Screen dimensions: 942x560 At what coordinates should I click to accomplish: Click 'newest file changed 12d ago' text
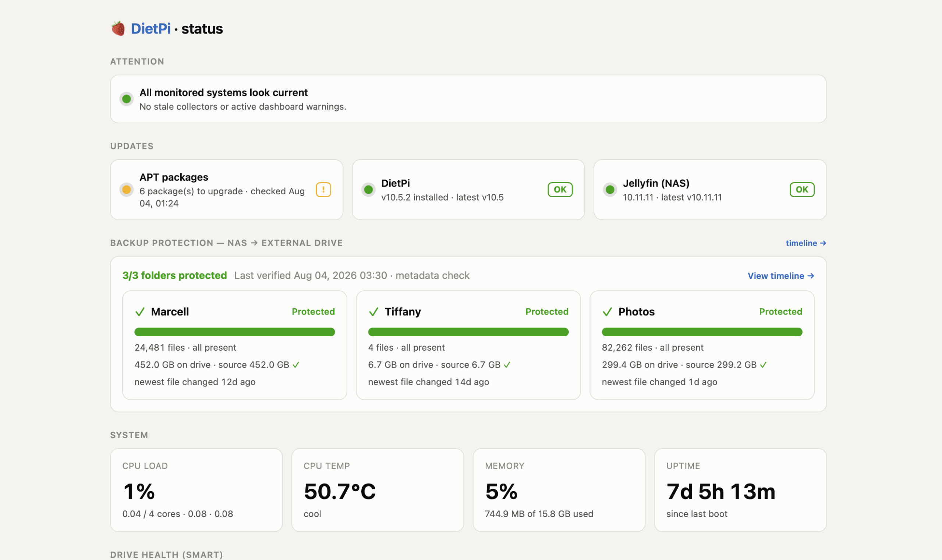195,382
